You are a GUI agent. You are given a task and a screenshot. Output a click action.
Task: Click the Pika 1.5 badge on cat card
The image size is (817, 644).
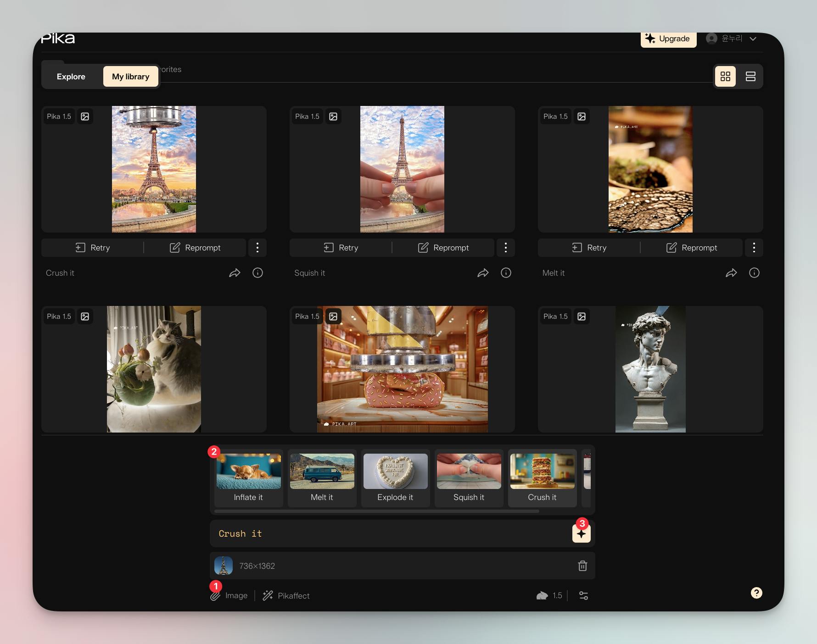59,316
